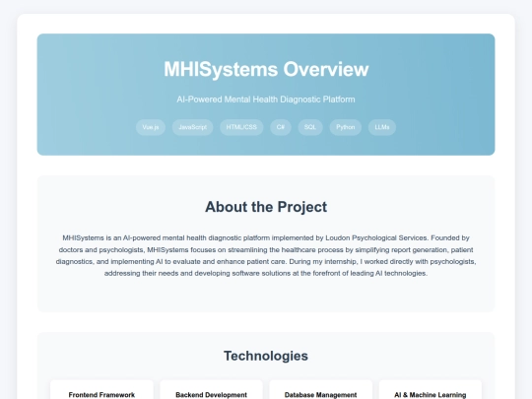Click the Vue.js technology tag
The height and width of the screenshot is (399, 532).
151,127
